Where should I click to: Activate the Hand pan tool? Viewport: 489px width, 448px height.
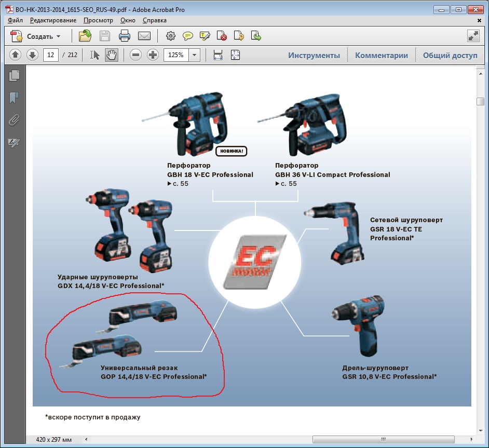click(x=111, y=55)
